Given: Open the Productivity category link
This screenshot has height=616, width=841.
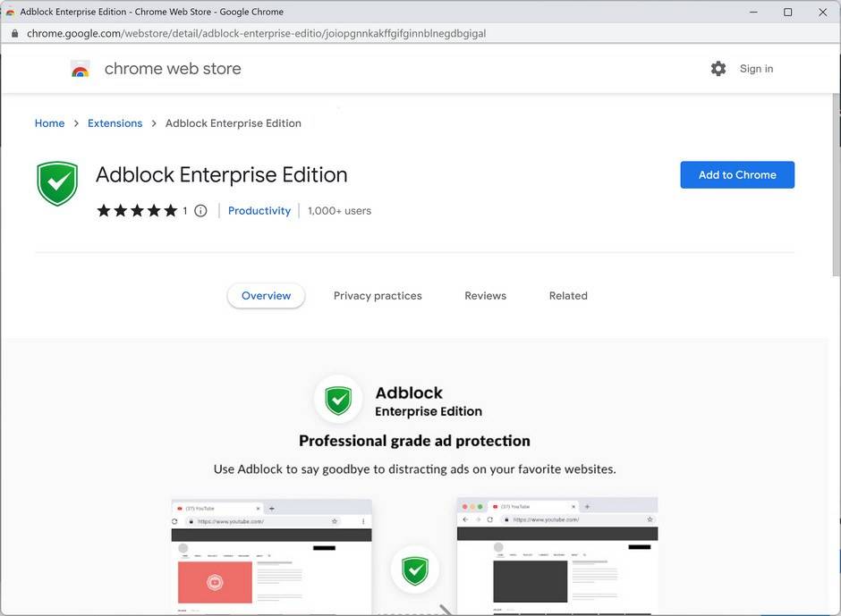Looking at the screenshot, I should [x=259, y=211].
